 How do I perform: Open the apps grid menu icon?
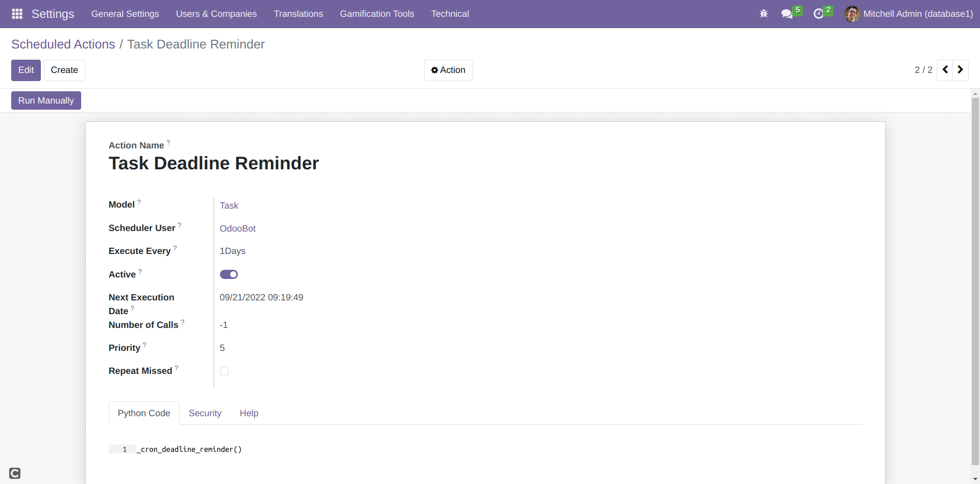click(x=17, y=14)
